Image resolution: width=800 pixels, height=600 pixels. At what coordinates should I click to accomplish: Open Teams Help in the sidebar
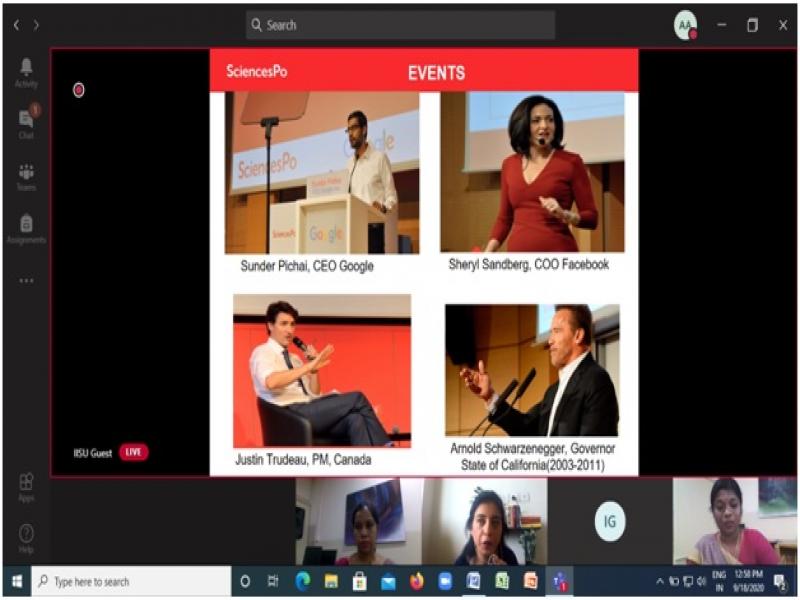point(26,537)
